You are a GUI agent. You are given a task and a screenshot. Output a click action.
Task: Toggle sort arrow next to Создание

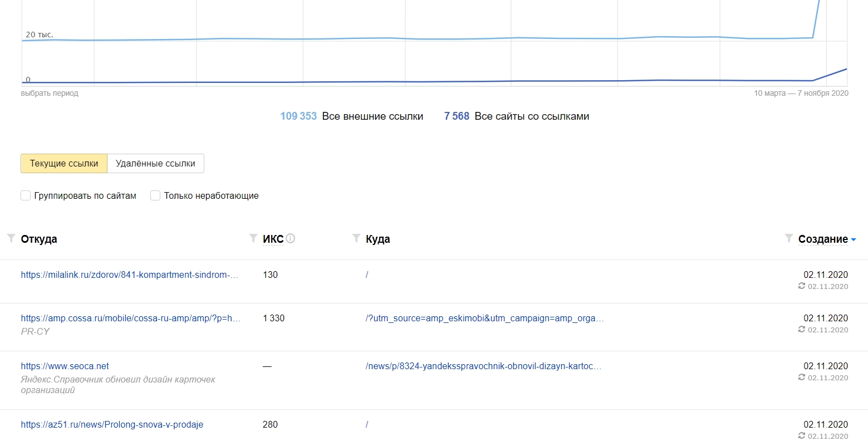tap(854, 240)
